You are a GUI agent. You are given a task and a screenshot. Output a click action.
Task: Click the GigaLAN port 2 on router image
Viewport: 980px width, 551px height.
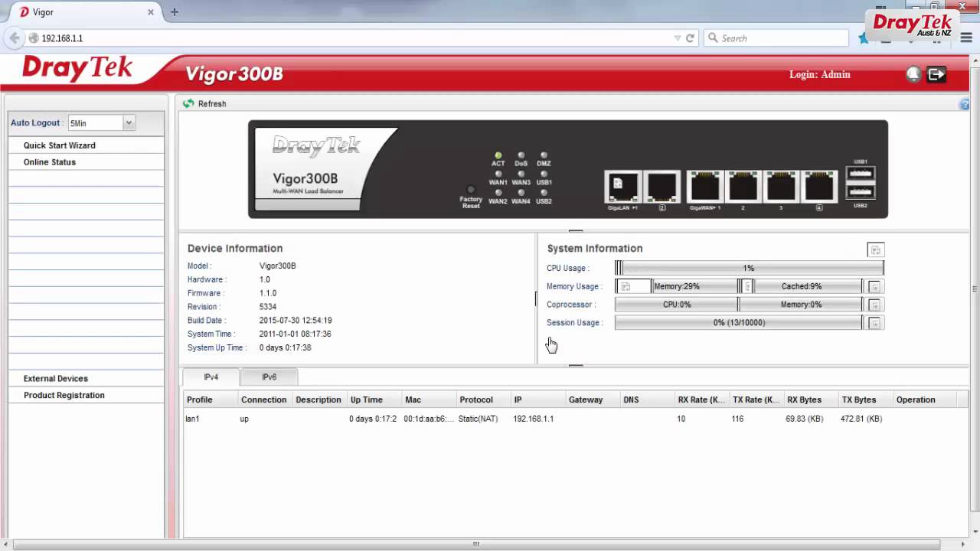point(662,186)
